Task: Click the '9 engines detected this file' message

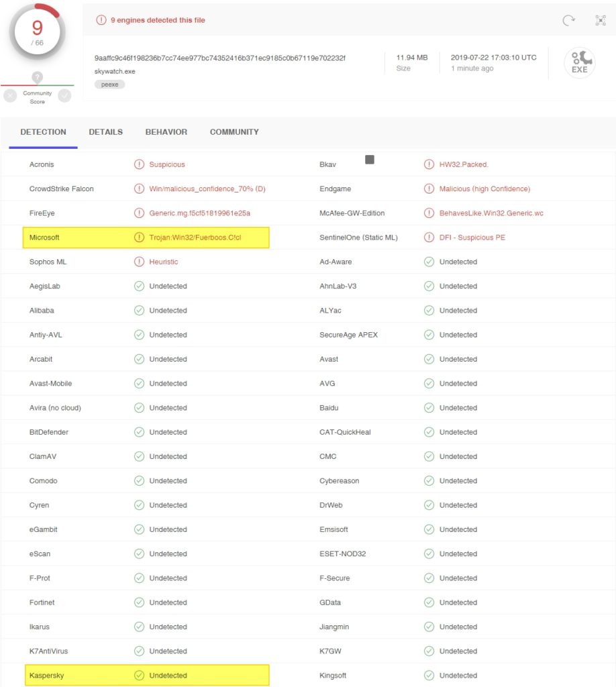Action: pyautogui.click(x=158, y=20)
